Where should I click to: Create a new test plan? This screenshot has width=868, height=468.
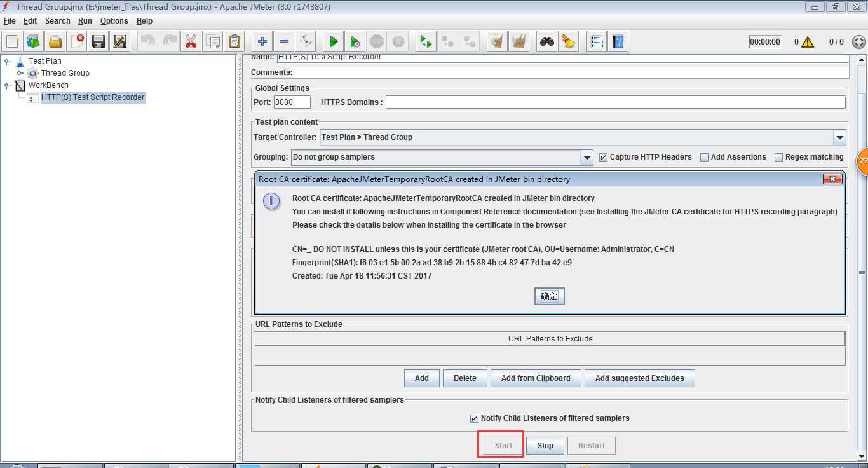click(12, 41)
